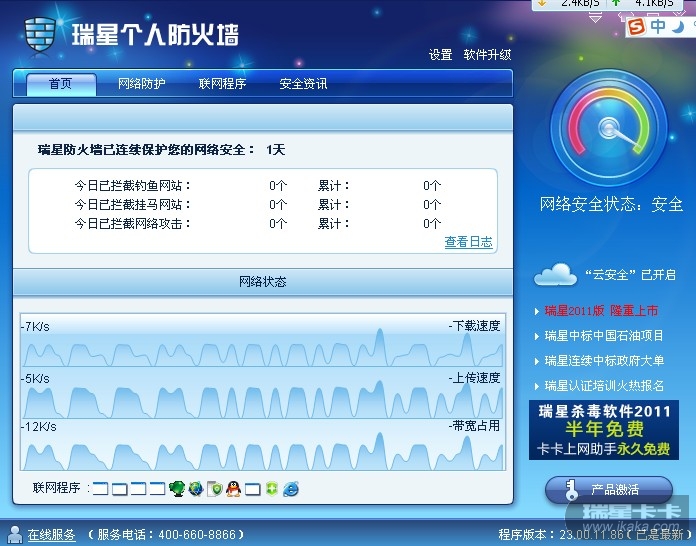Click the 今日已拦截挂马网站 row label
The image size is (696, 546).
pyautogui.click(x=132, y=205)
